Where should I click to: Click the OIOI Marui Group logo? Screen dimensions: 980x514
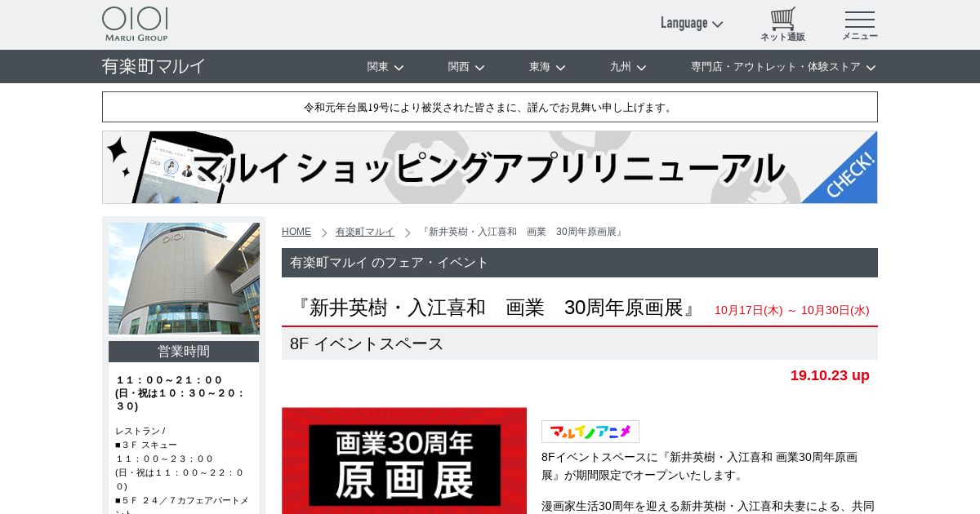pyautogui.click(x=135, y=24)
